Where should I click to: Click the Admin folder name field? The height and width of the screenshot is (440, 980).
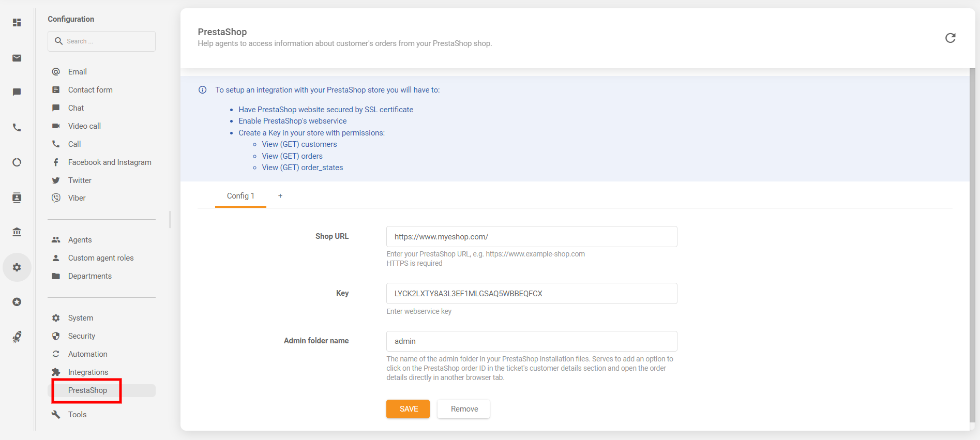click(531, 341)
